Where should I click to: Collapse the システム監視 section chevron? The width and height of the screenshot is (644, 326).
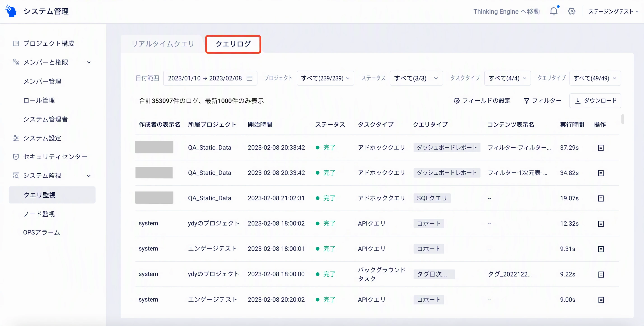pos(89,176)
